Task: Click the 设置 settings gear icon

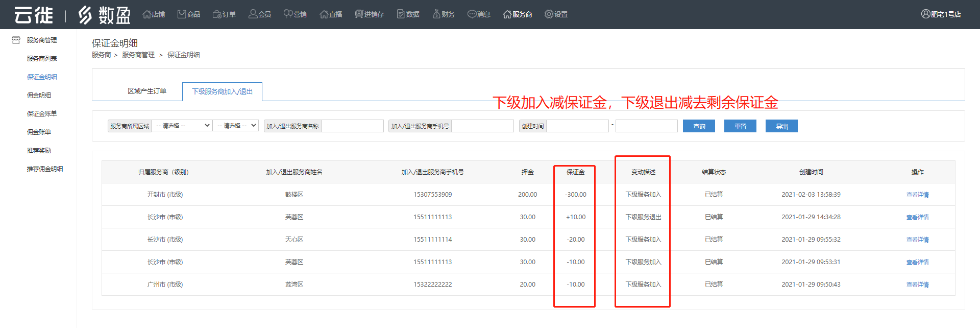Action: [549, 14]
